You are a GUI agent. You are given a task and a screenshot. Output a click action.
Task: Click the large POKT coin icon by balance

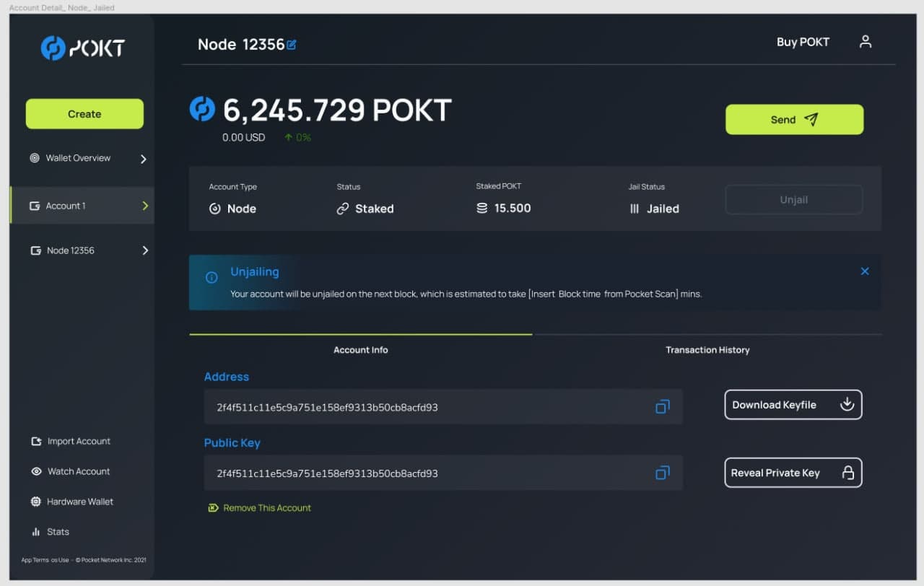pyautogui.click(x=203, y=109)
